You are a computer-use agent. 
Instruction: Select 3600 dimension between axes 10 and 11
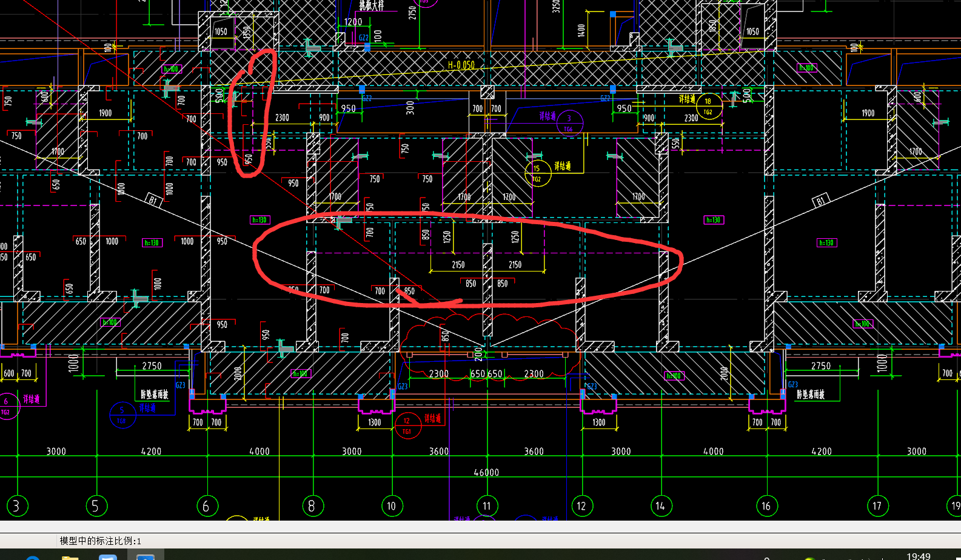(439, 452)
